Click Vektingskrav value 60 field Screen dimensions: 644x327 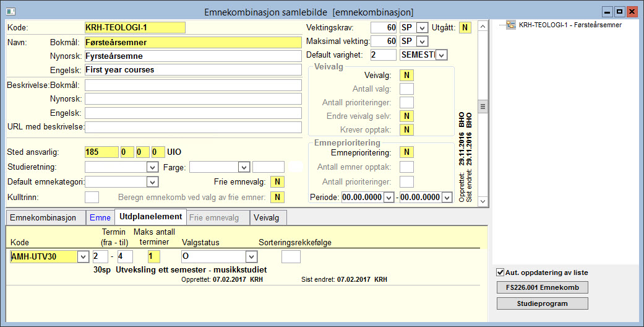pyautogui.click(x=384, y=27)
